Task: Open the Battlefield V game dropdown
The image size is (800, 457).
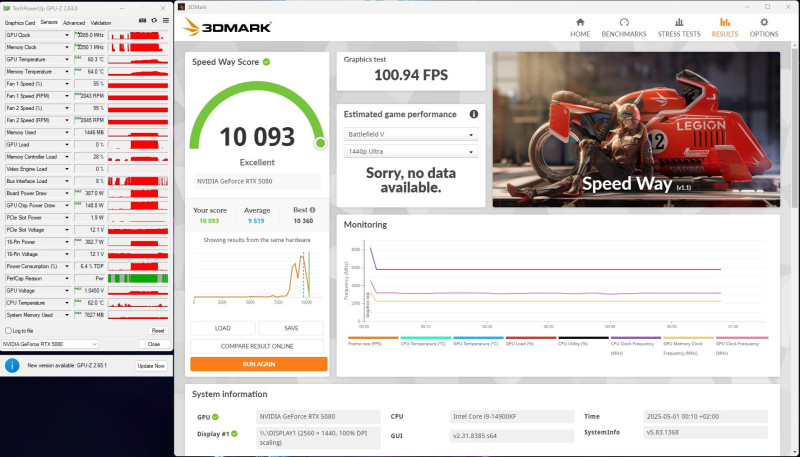Action: tap(411, 135)
